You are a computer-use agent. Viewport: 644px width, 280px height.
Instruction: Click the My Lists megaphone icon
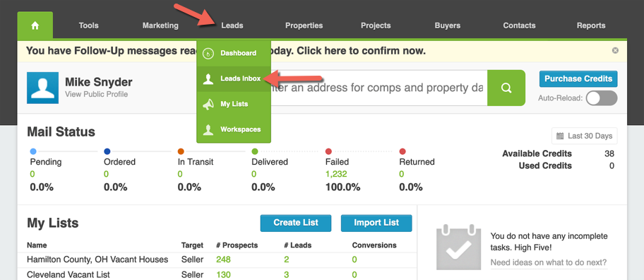[208, 104]
